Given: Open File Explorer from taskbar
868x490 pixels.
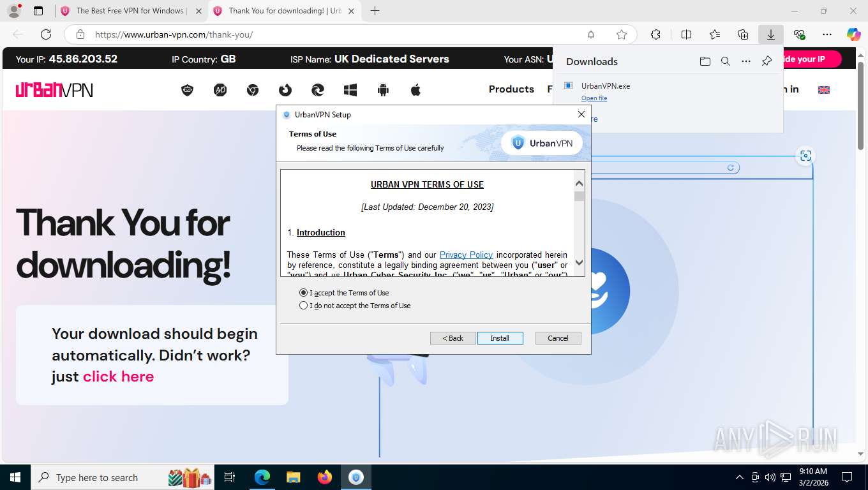Looking at the screenshot, I should [293, 477].
